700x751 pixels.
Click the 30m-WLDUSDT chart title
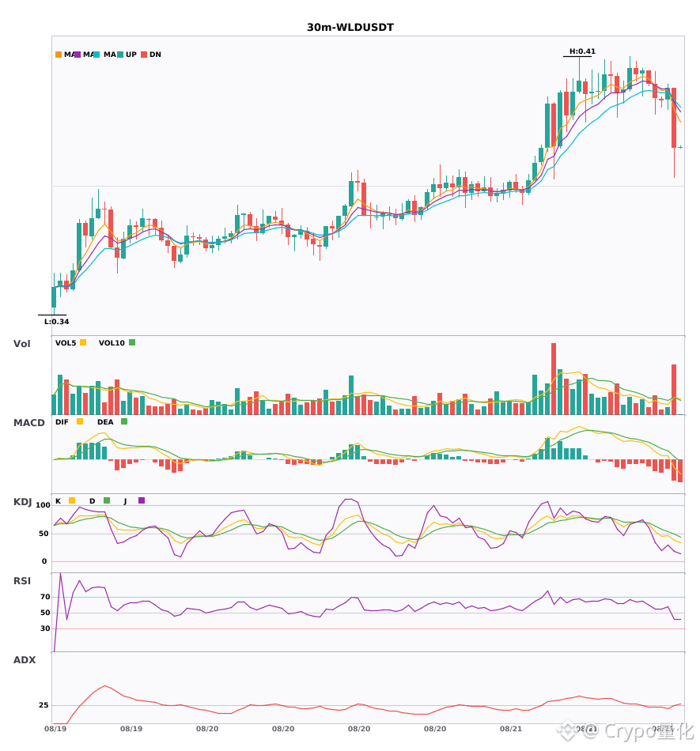350,28
